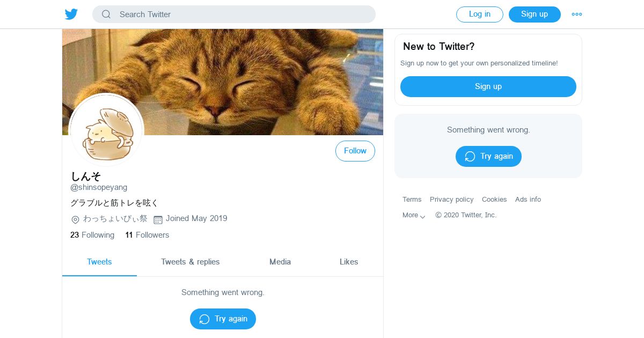The width and height of the screenshot is (644, 338).
Task: Follow the shinsopeyang account
Action: (355, 151)
